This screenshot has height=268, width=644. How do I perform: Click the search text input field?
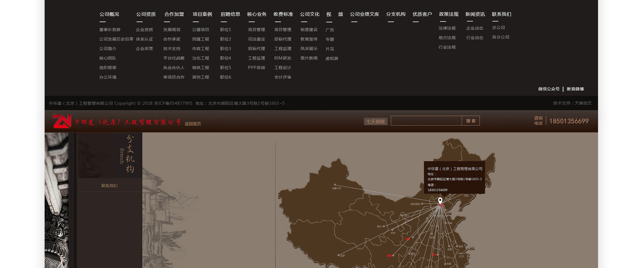click(426, 121)
